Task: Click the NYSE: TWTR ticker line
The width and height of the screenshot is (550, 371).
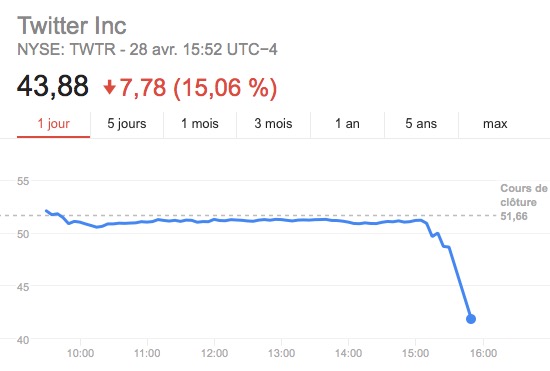Action: point(147,49)
